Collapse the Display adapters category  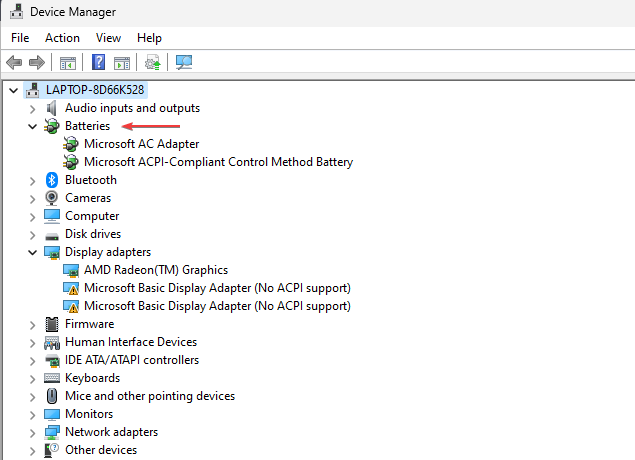pos(33,252)
